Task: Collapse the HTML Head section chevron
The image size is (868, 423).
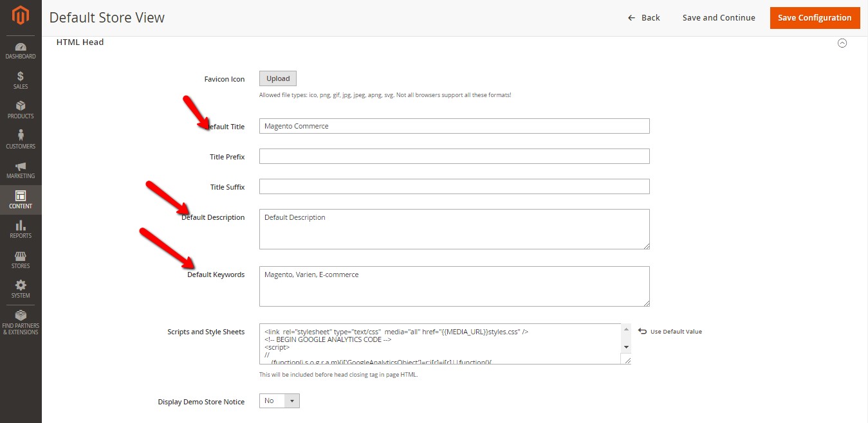Action: point(842,43)
